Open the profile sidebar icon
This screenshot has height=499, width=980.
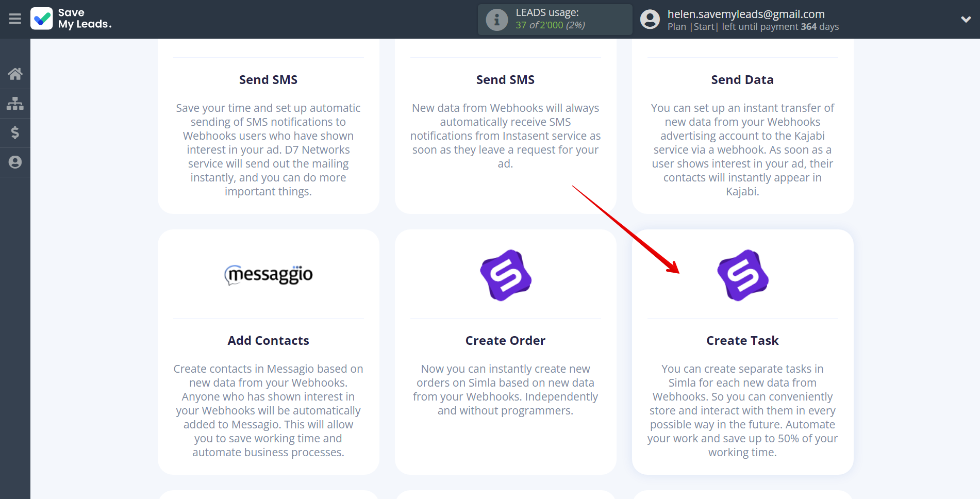pos(15,162)
